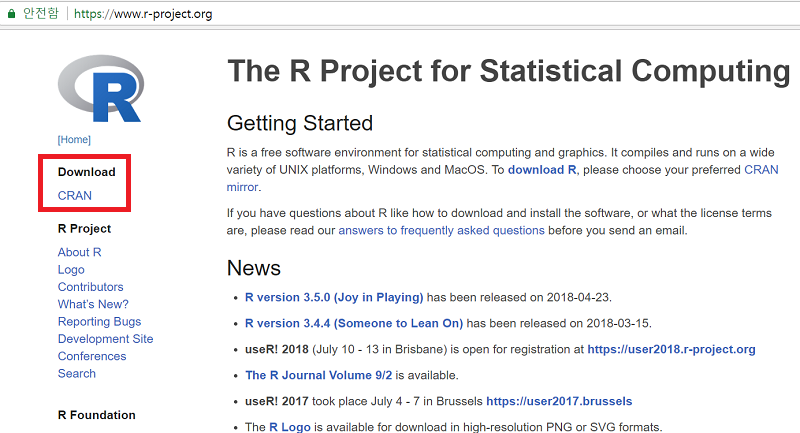Open the Contributors link
The width and height of the screenshot is (800, 433).
[x=90, y=287]
